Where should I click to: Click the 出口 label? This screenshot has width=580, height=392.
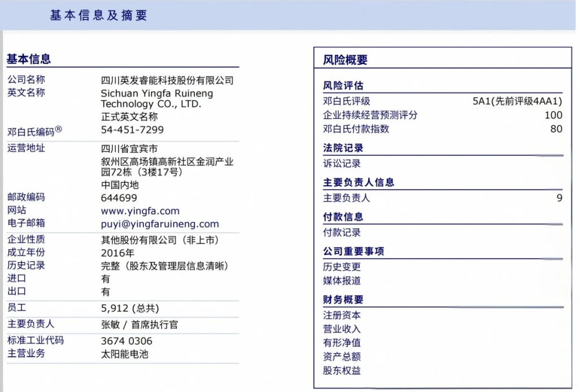click(16, 291)
